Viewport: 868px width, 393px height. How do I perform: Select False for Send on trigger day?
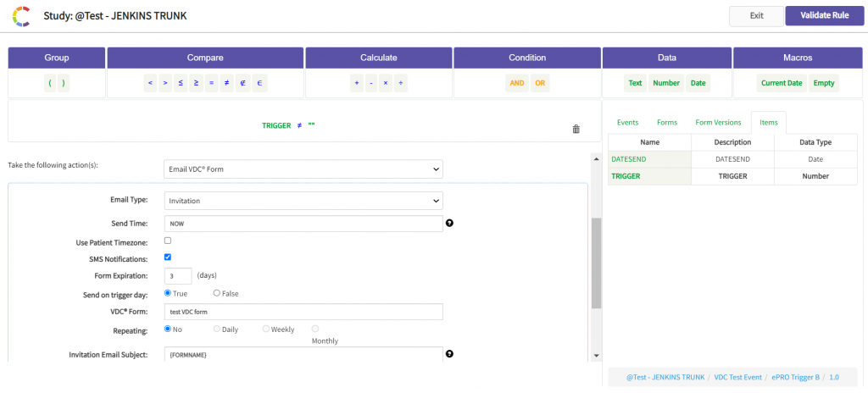217,293
